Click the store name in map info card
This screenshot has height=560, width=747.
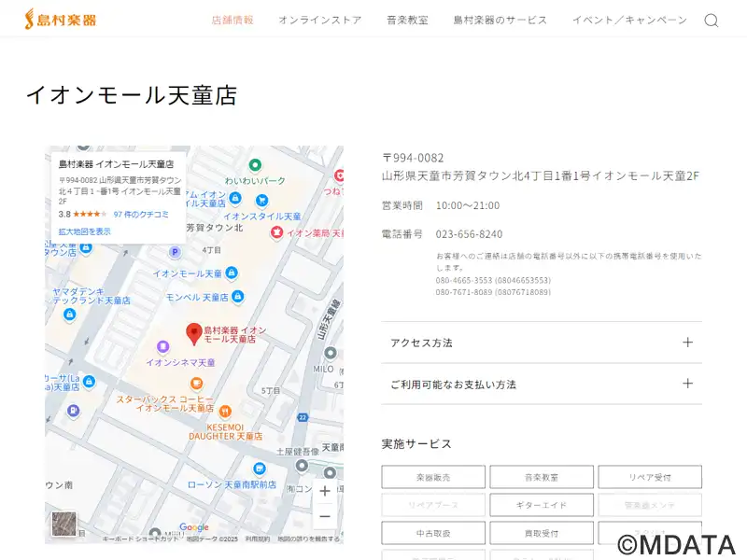pyautogui.click(x=116, y=164)
